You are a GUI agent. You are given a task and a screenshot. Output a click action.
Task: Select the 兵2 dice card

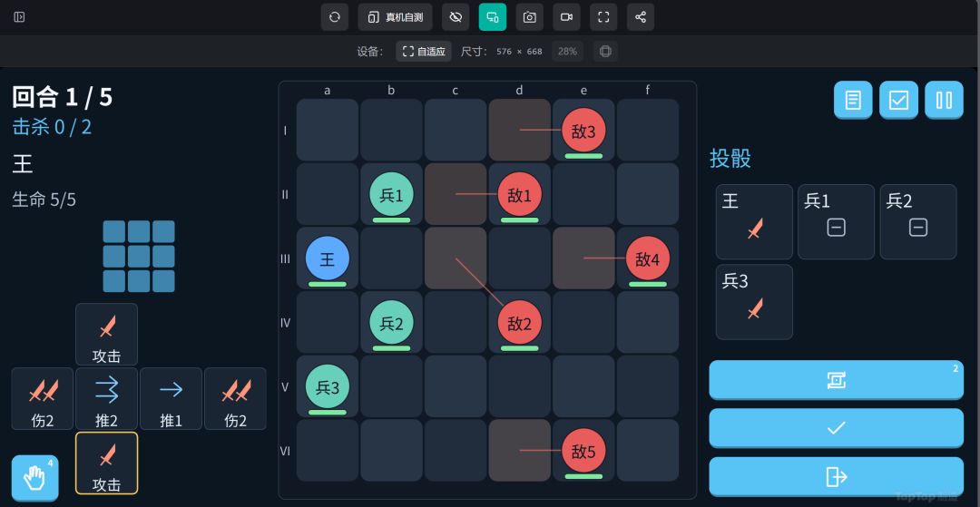click(x=918, y=221)
